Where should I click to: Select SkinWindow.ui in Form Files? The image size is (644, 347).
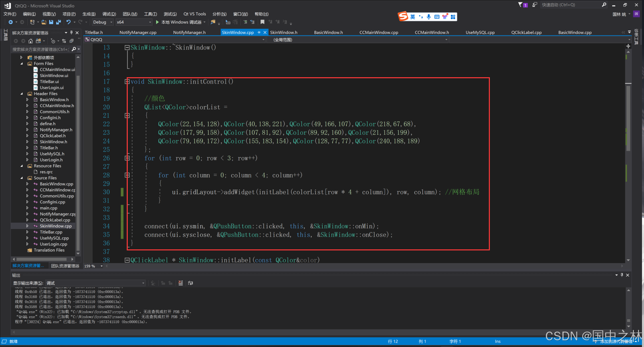[54, 76]
